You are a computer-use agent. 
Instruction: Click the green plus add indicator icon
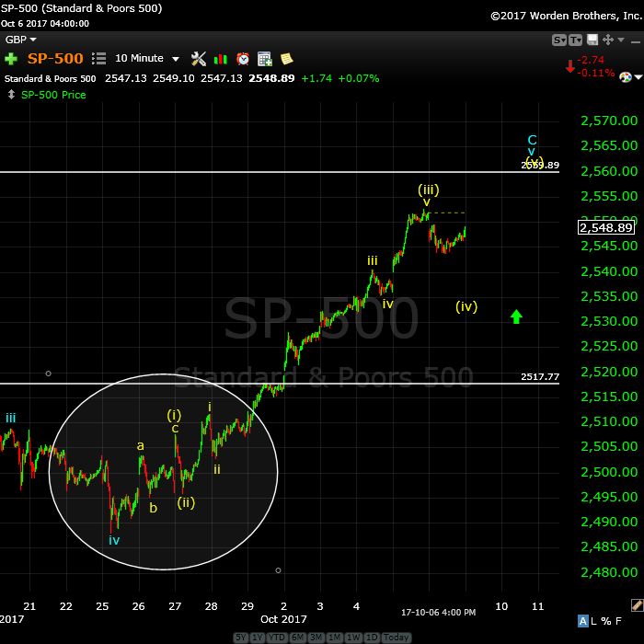tap(11, 59)
